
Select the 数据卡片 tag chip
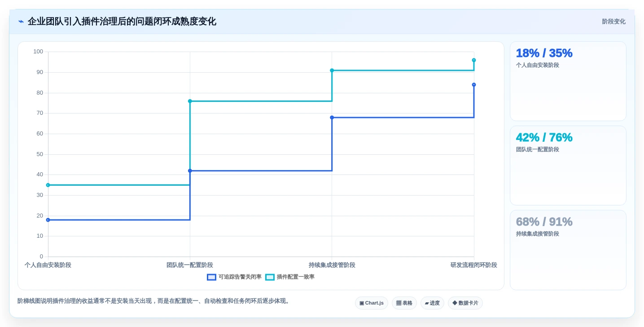coord(465,303)
